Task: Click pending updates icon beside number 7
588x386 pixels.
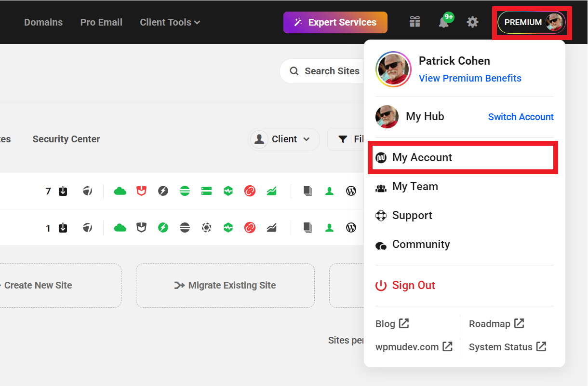Action: tap(63, 191)
